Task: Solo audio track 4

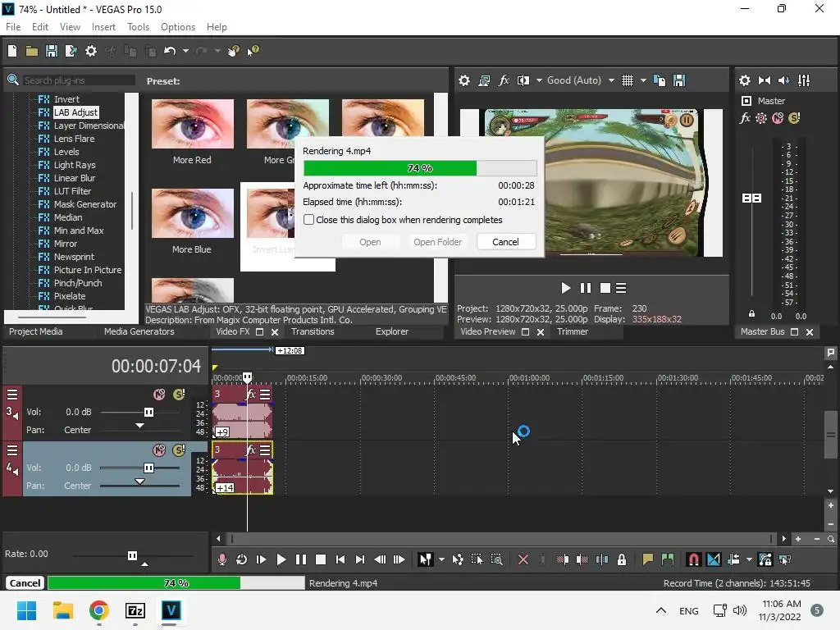Action: (179, 450)
